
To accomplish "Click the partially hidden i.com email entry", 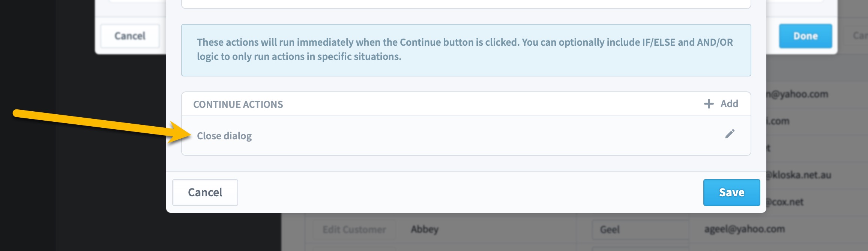I will [778, 121].
